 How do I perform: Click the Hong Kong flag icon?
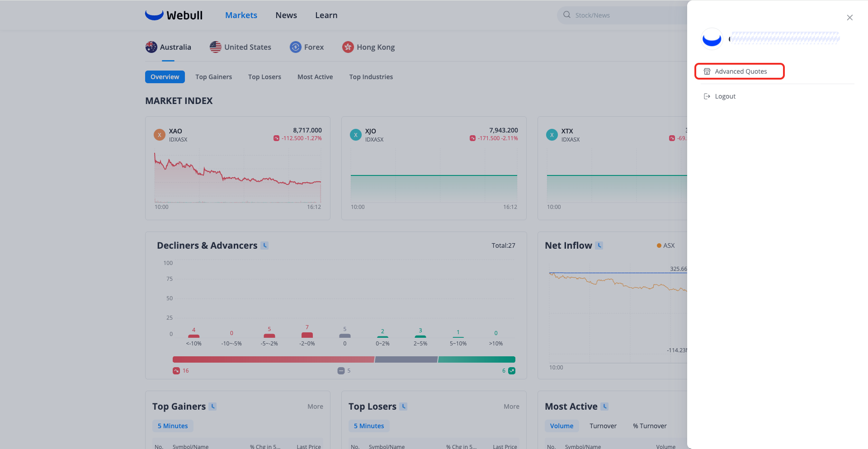(x=348, y=47)
